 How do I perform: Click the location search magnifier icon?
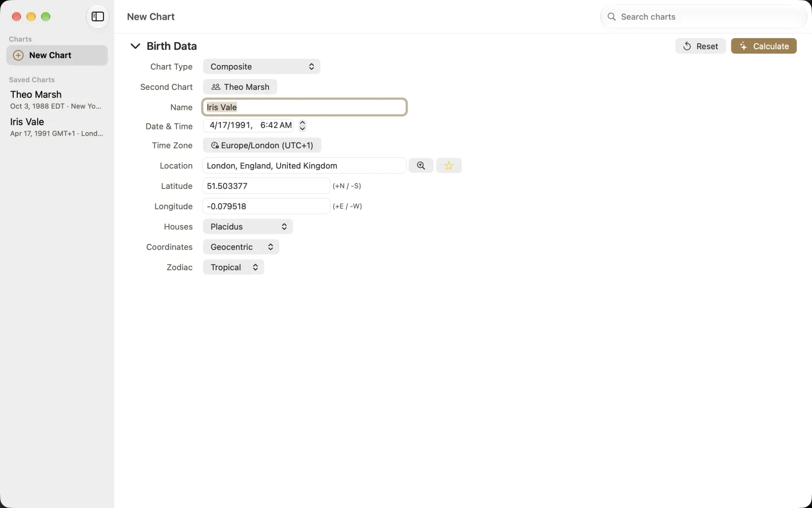coord(421,166)
